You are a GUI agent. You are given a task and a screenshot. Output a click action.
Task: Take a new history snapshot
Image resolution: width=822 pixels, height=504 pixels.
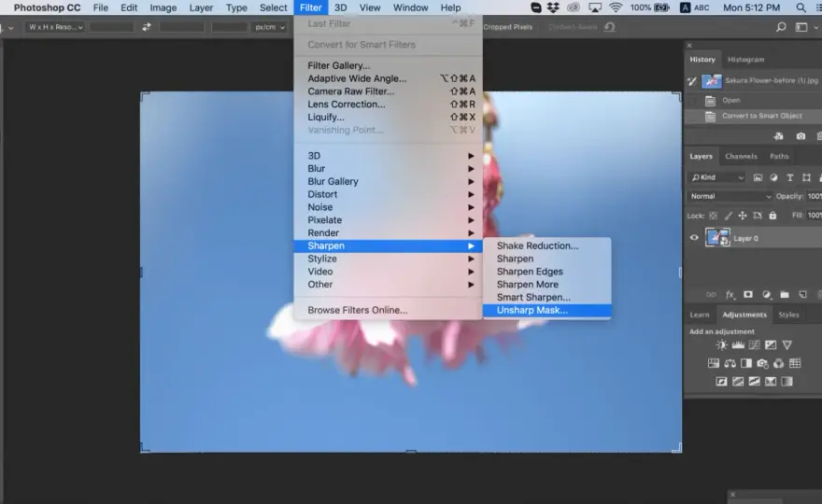tap(801, 136)
